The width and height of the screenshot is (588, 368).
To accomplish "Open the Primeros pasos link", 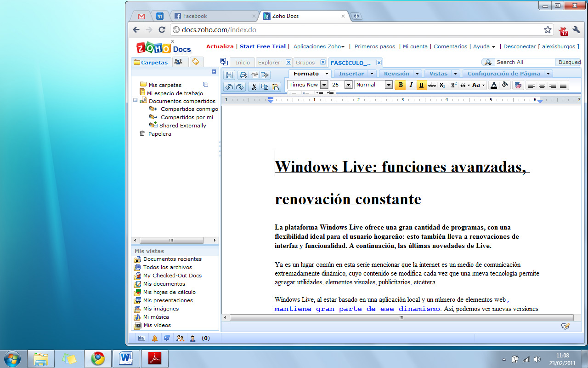I will pos(375,46).
